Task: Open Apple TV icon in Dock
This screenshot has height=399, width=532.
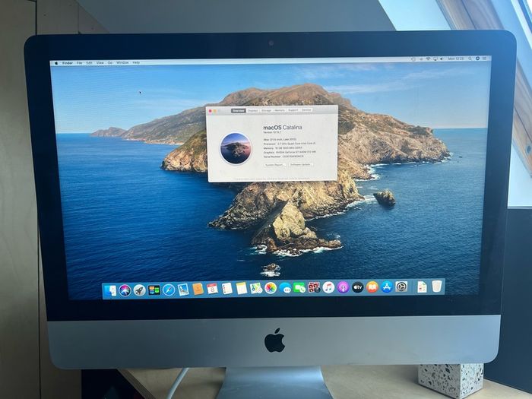Action: pyautogui.click(x=358, y=287)
